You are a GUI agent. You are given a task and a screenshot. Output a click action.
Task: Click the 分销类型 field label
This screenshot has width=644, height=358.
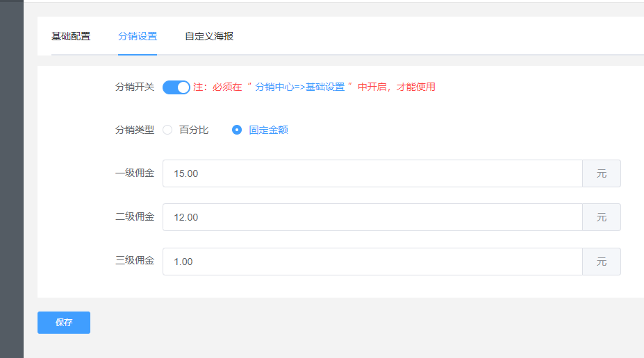coord(135,130)
